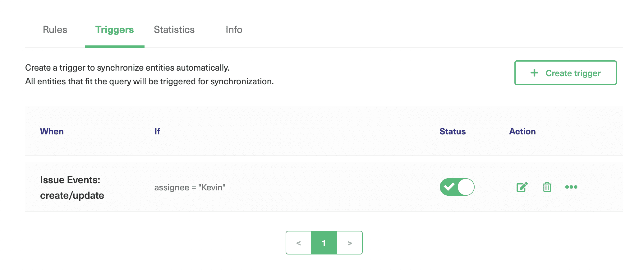644x275 pixels.
Task: Open more actions for the trigger
Action: click(571, 187)
